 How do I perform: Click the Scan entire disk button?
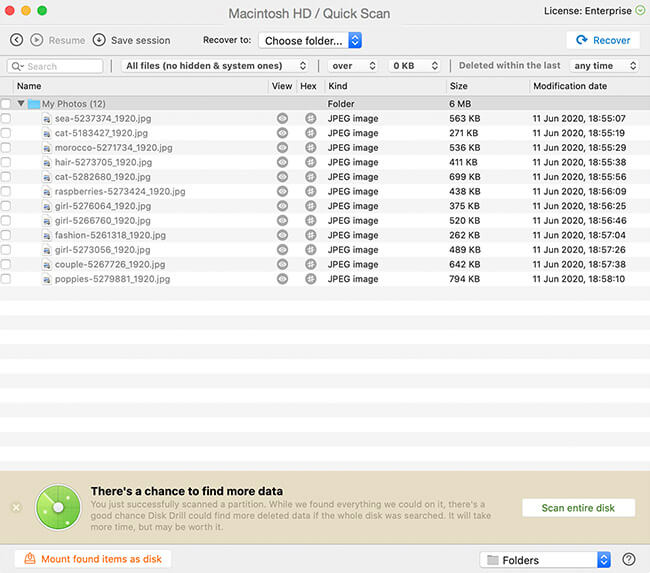(x=578, y=508)
